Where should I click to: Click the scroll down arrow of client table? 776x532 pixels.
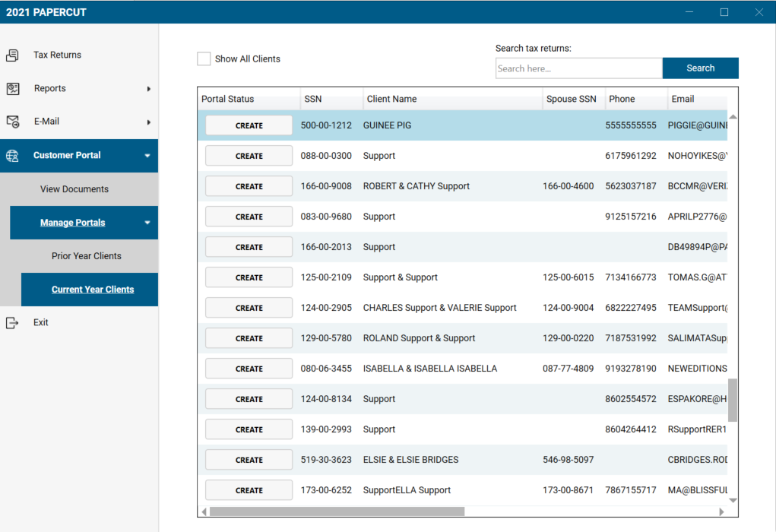click(x=733, y=500)
